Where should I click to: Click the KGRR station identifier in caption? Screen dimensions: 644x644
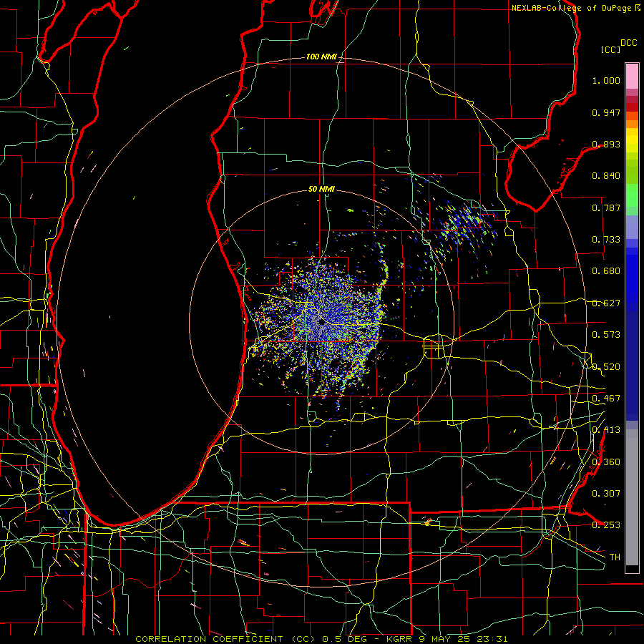399,639
